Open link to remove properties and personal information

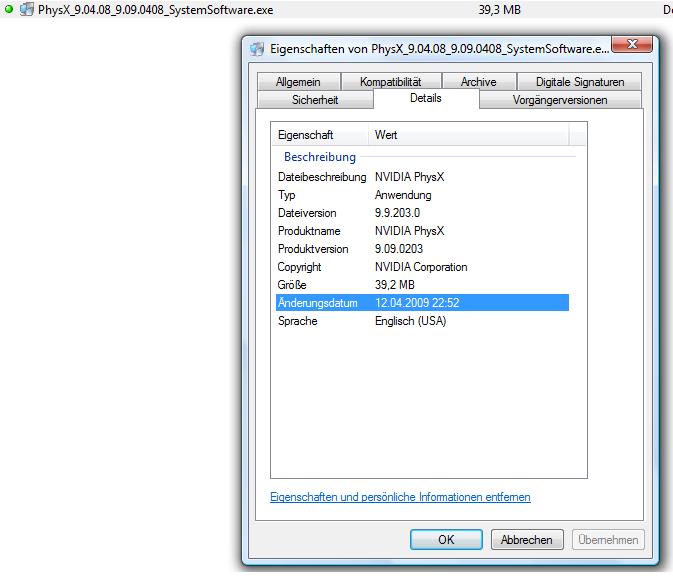[400, 497]
